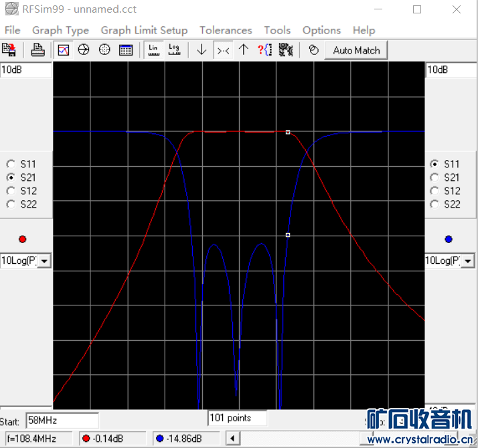Image resolution: width=478 pixels, height=448 pixels.
Task: Click the print icon in toolbar
Action: click(38, 50)
